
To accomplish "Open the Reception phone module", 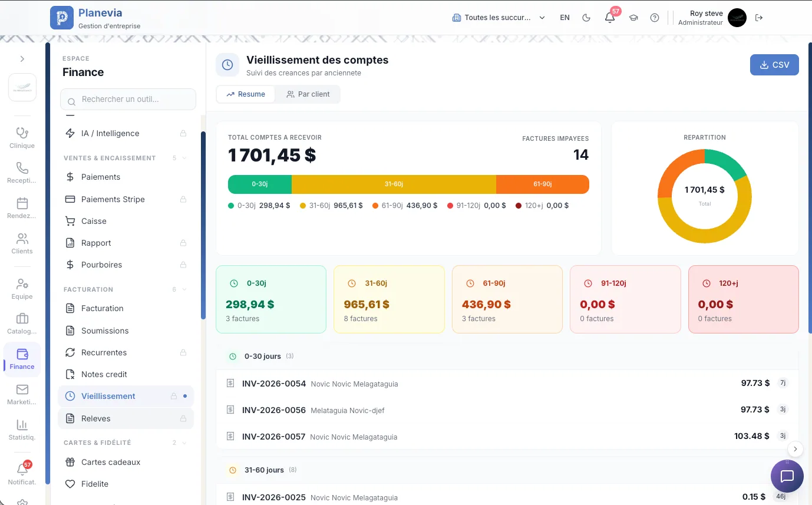I will pos(22,173).
